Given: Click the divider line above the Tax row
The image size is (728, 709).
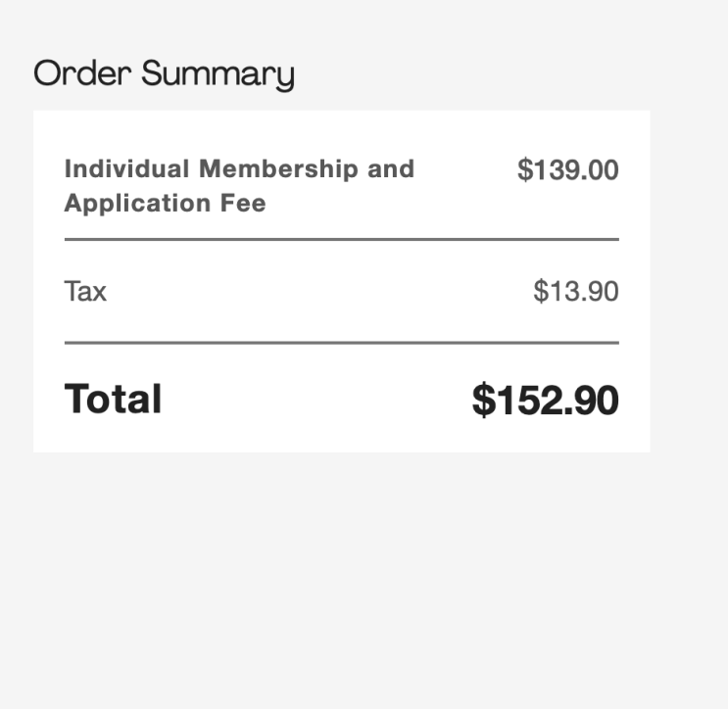Looking at the screenshot, I should [341, 239].
